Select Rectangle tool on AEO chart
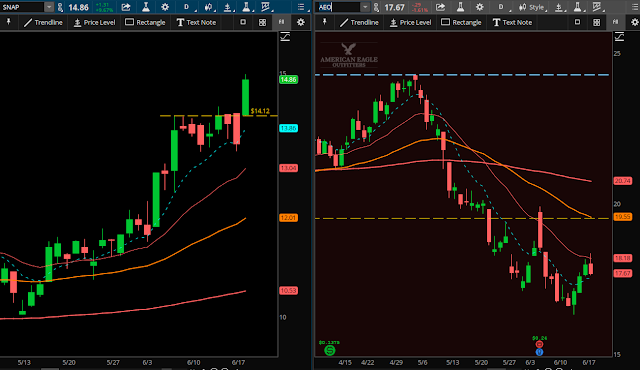The image size is (640, 370). click(461, 22)
